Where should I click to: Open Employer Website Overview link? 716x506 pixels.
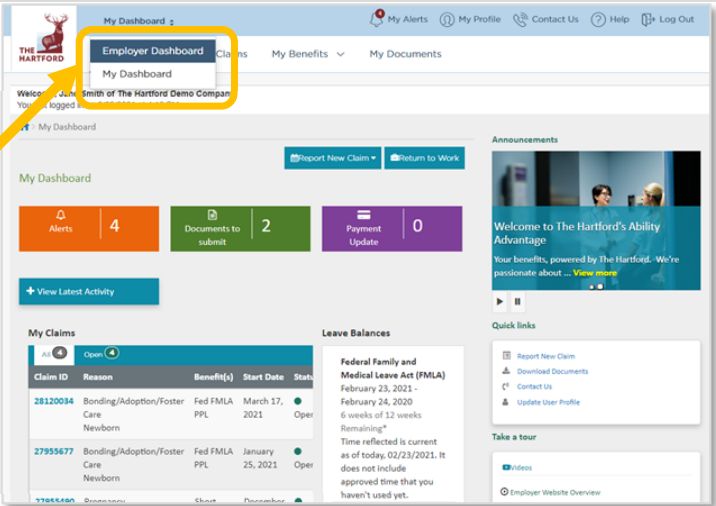pyautogui.click(x=555, y=492)
